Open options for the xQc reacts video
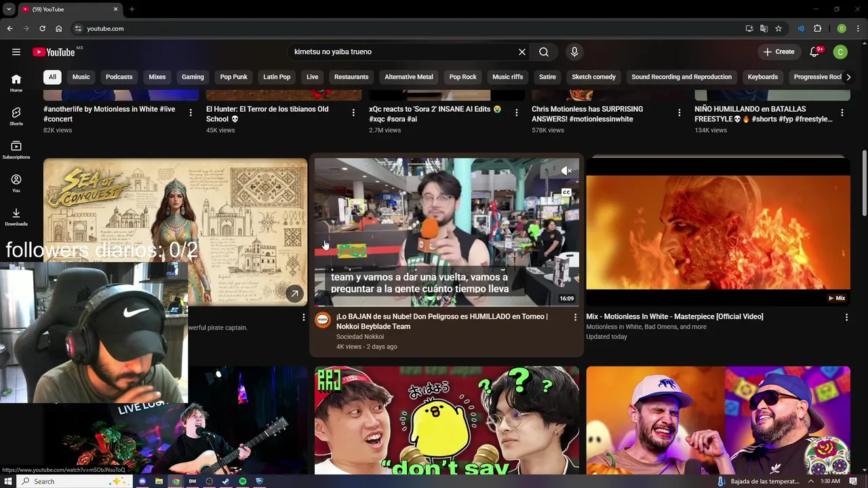This screenshot has height=488, width=868. pyautogui.click(x=516, y=113)
